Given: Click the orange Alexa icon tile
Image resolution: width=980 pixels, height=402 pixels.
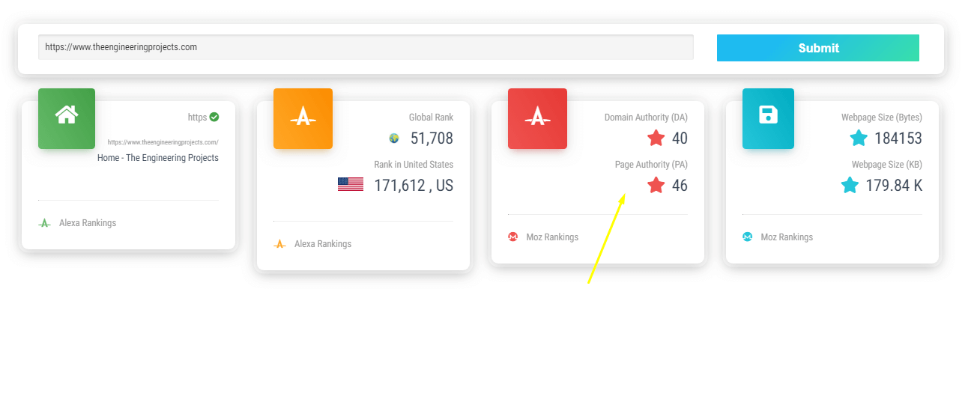Looking at the screenshot, I should pos(303,118).
